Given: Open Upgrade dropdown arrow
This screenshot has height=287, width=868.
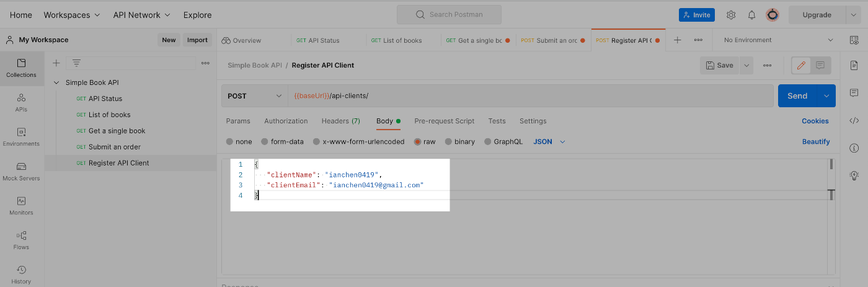Looking at the screenshot, I should (x=854, y=15).
